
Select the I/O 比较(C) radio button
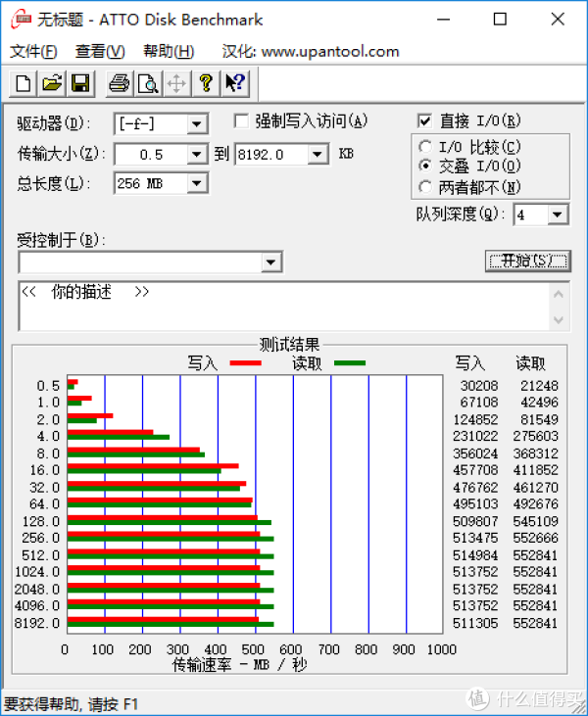pyautogui.click(x=425, y=147)
